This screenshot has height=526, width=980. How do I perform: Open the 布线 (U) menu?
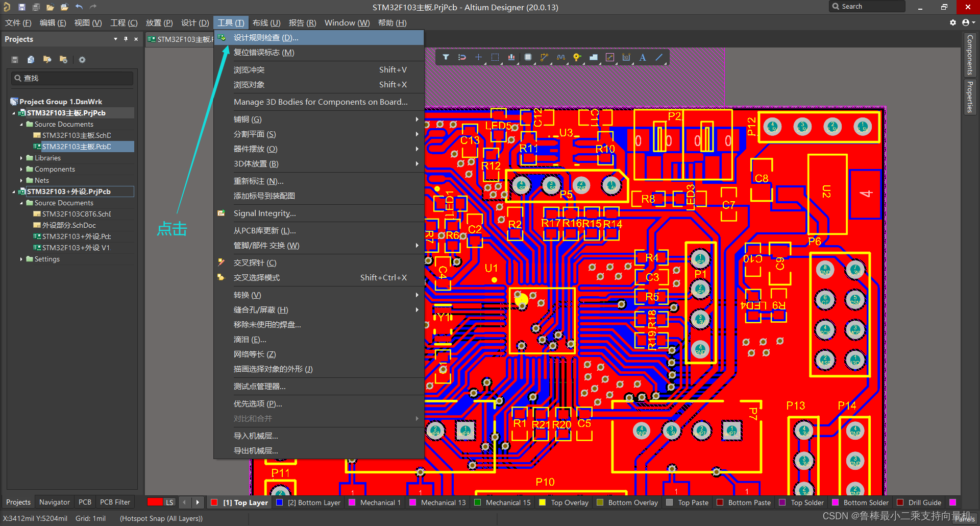(266, 23)
